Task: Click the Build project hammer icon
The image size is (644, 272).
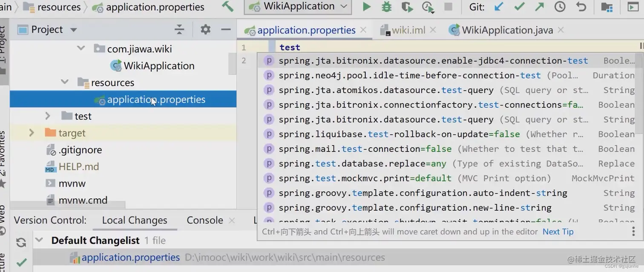Action: click(228, 7)
